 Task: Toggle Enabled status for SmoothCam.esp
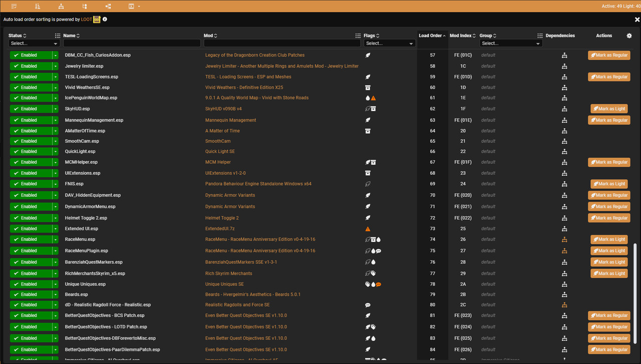coord(31,141)
